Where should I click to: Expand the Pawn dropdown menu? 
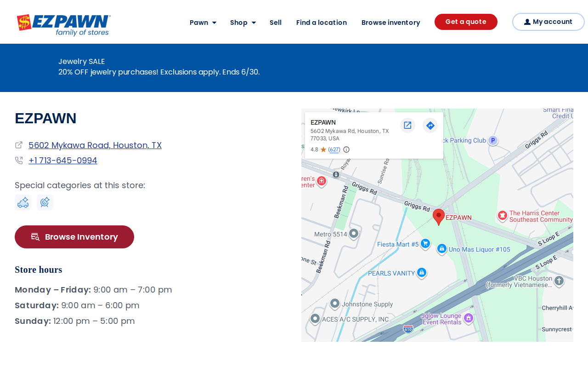[203, 23]
